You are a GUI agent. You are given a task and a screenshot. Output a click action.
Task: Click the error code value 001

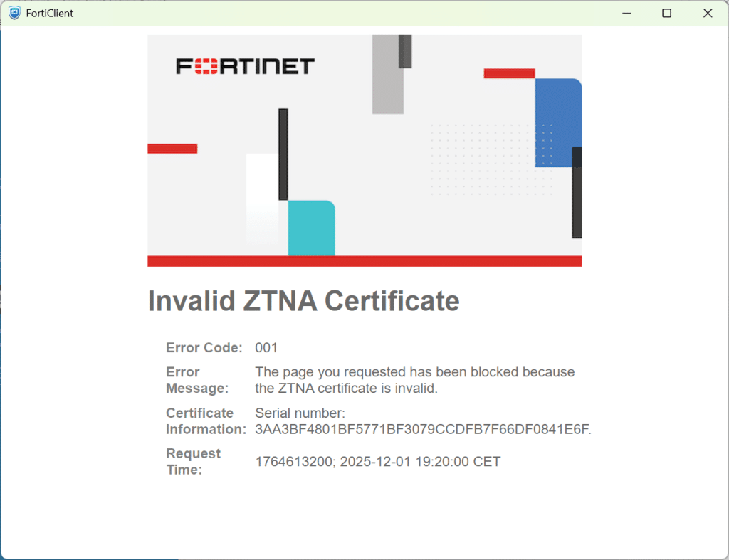[266, 348]
